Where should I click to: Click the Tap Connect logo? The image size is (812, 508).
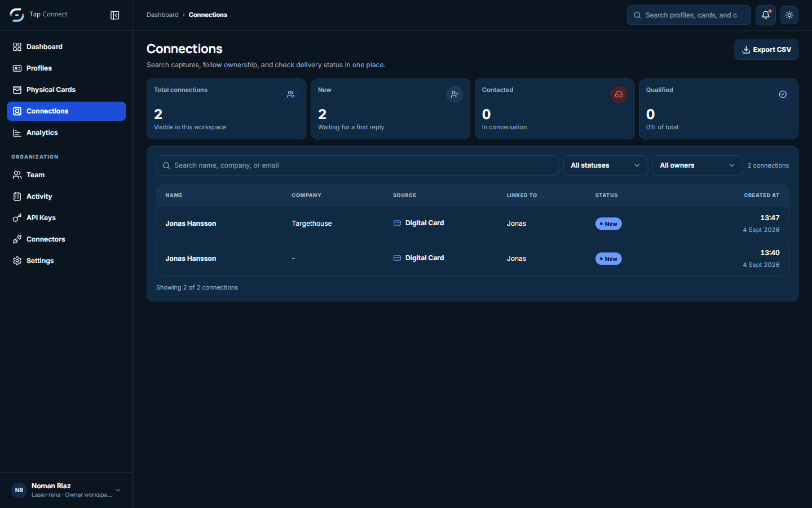pyautogui.click(x=17, y=15)
